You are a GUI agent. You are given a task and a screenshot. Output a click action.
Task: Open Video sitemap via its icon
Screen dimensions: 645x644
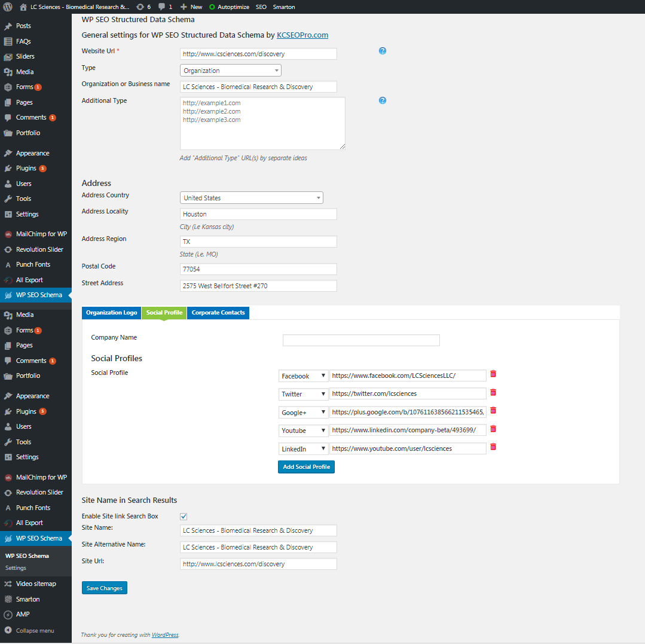click(8, 584)
